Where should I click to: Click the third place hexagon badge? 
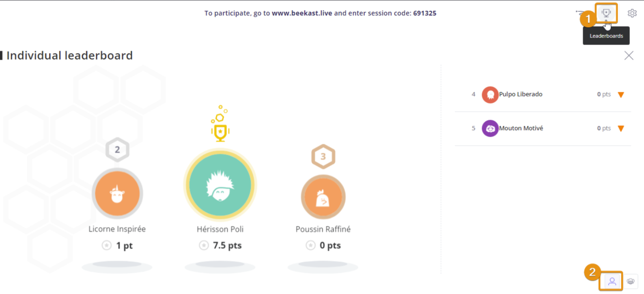[323, 156]
